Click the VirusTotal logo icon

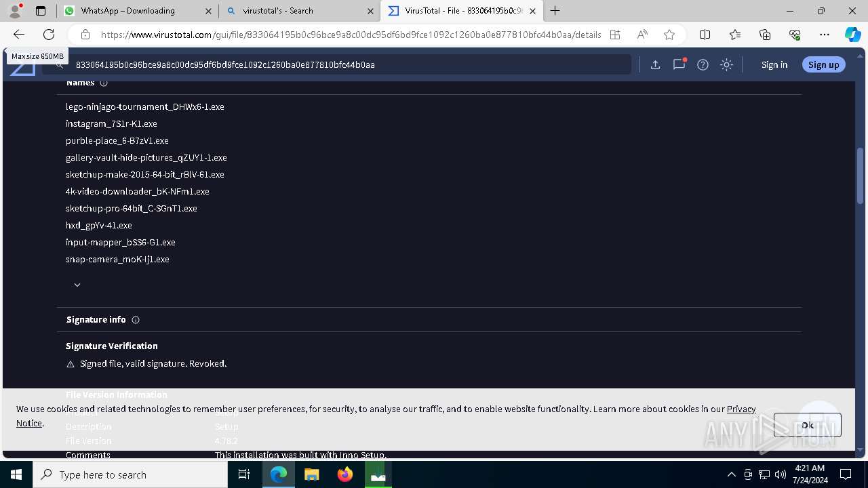point(22,66)
